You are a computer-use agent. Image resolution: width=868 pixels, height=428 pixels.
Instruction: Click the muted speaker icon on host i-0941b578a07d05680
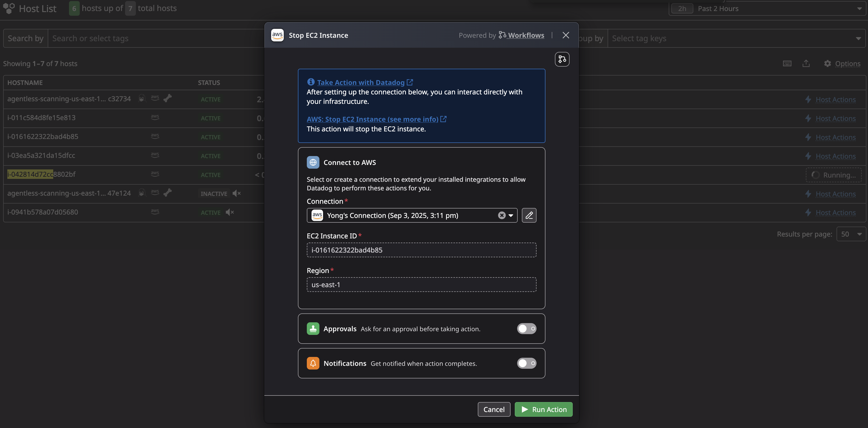pyautogui.click(x=230, y=212)
